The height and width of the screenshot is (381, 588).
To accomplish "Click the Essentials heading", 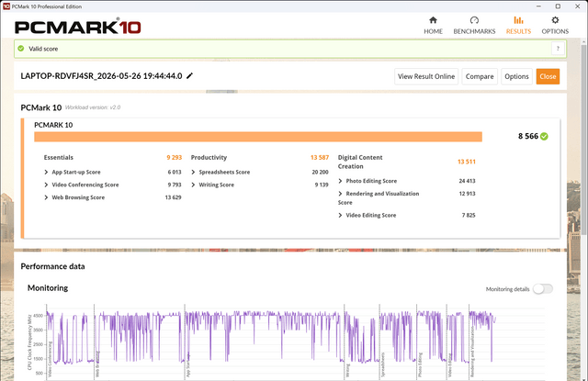I will point(59,157).
